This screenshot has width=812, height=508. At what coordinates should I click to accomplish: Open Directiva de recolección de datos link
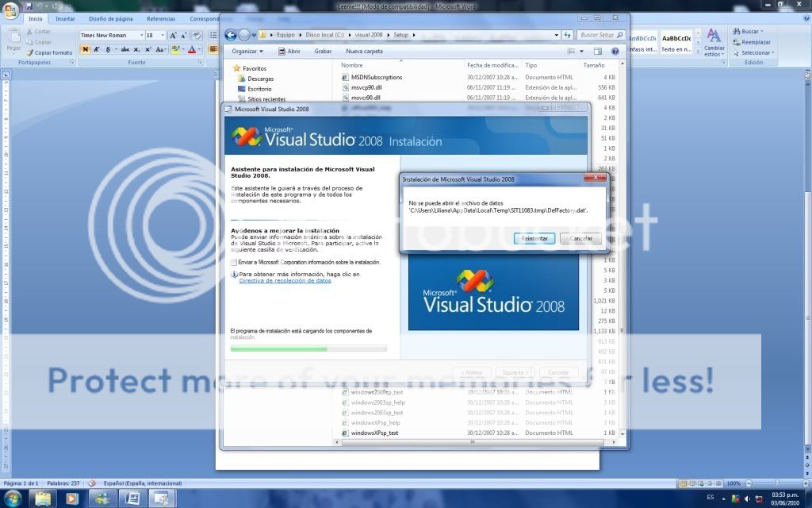(285, 280)
